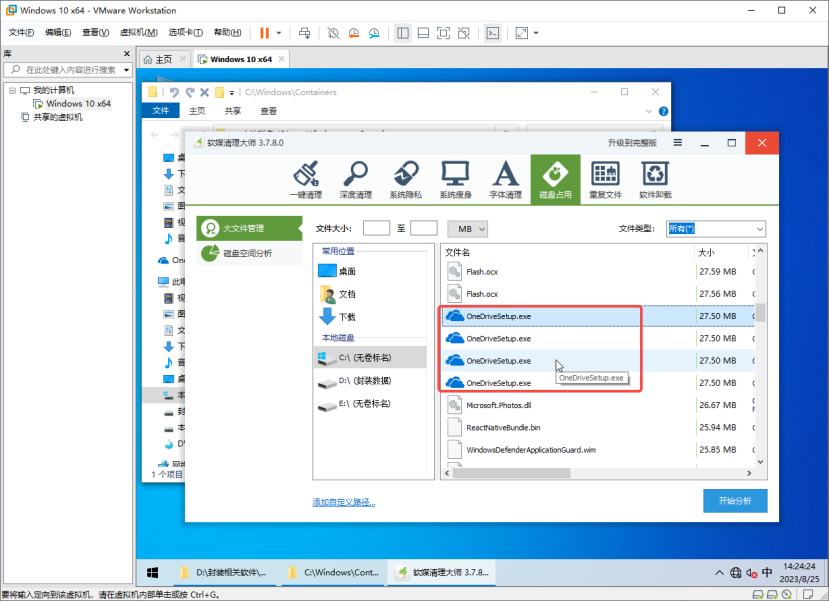This screenshot has height=602, width=829.
Task: Enter full screen mode via toolbar icon
Action: pyautogui.click(x=444, y=33)
